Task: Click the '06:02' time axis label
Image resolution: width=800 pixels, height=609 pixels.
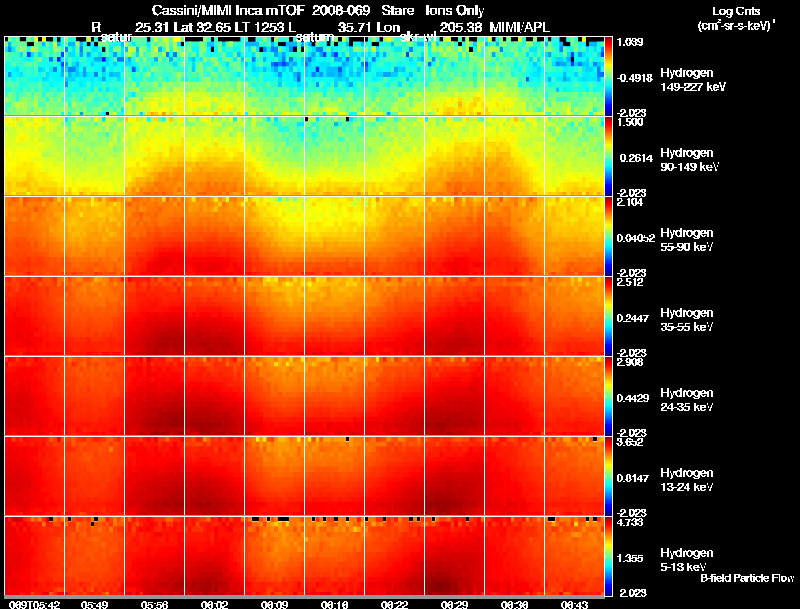Action: point(214,605)
